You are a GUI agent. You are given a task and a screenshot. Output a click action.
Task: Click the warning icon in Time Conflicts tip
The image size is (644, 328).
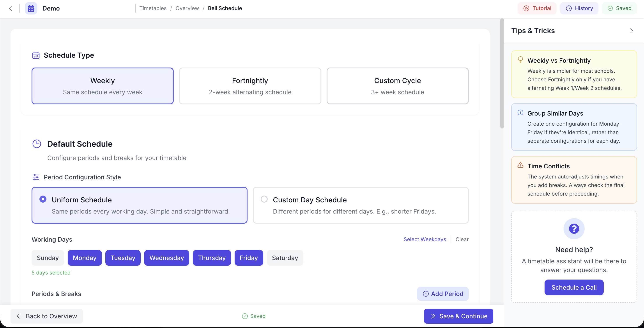pyautogui.click(x=520, y=165)
